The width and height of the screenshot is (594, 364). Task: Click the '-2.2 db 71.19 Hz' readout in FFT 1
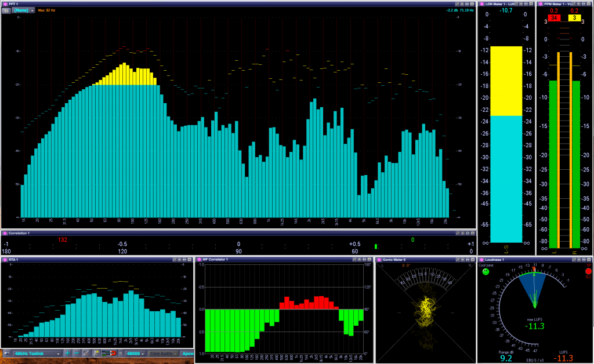pyautogui.click(x=460, y=10)
